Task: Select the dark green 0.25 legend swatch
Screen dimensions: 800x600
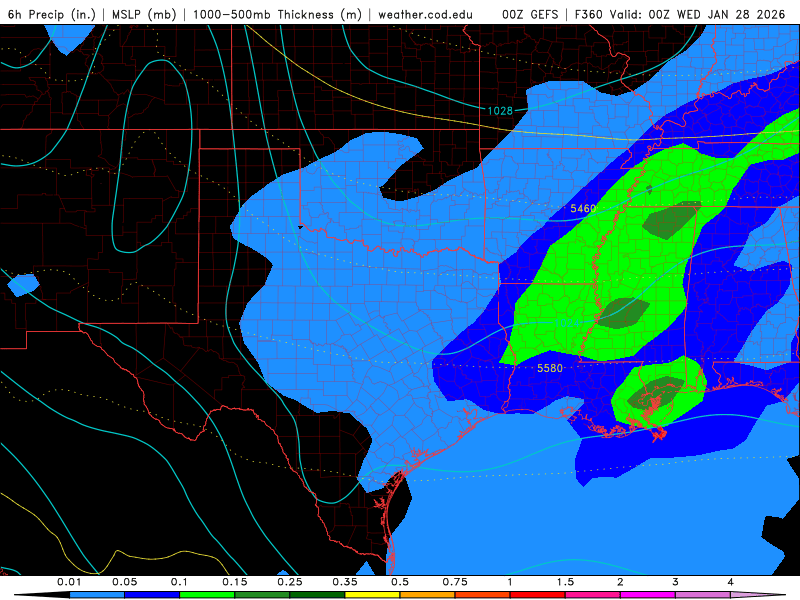Action: 317,595
